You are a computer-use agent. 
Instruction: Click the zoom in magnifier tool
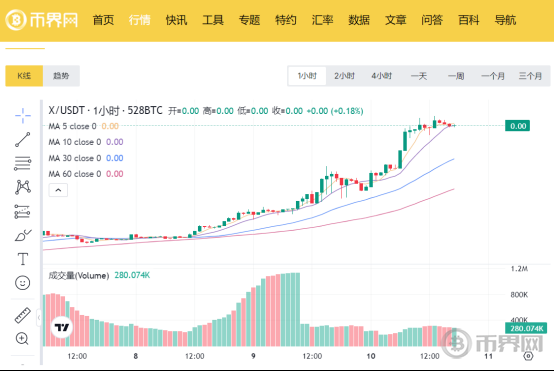22,338
